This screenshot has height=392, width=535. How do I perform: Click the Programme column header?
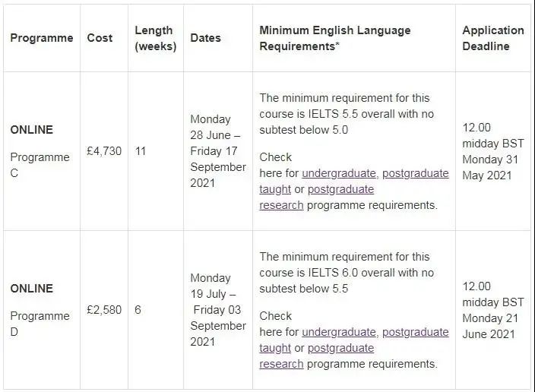click(42, 38)
